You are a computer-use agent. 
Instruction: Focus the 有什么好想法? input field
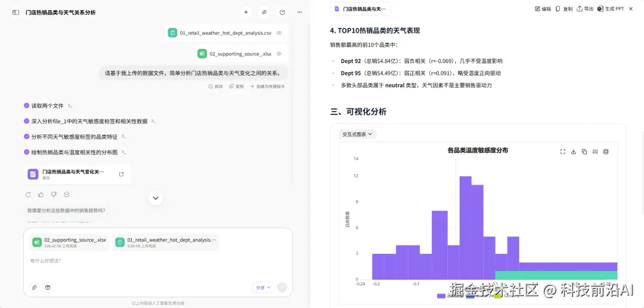pyautogui.click(x=157, y=261)
